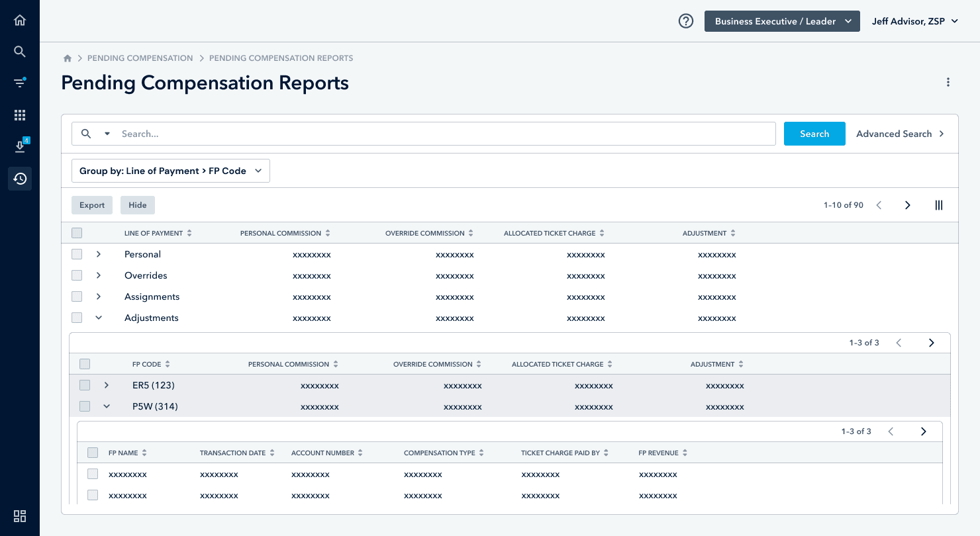The height and width of the screenshot is (536, 980).
Task: Click the blue Search button
Action: (x=814, y=134)
